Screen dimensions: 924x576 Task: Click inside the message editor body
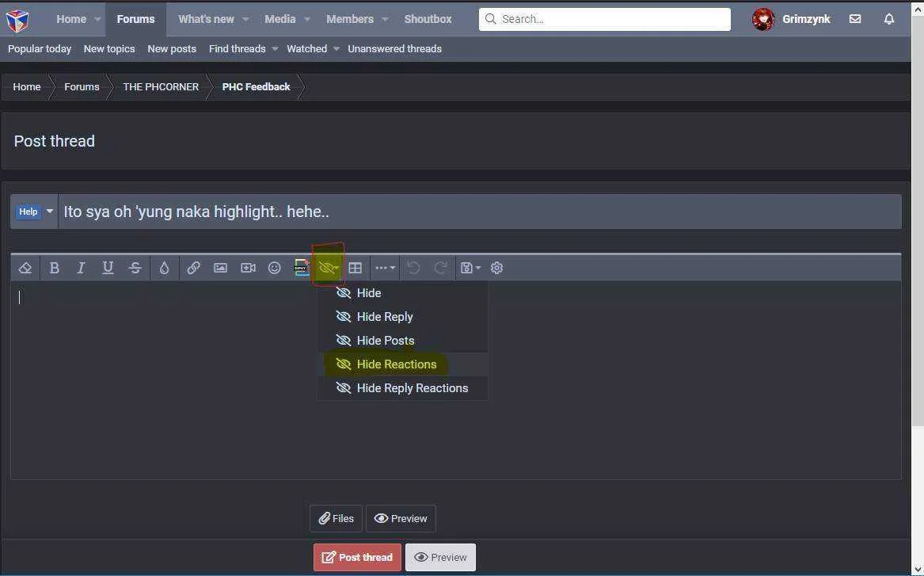pyautogui.click(x=455, y=380)
